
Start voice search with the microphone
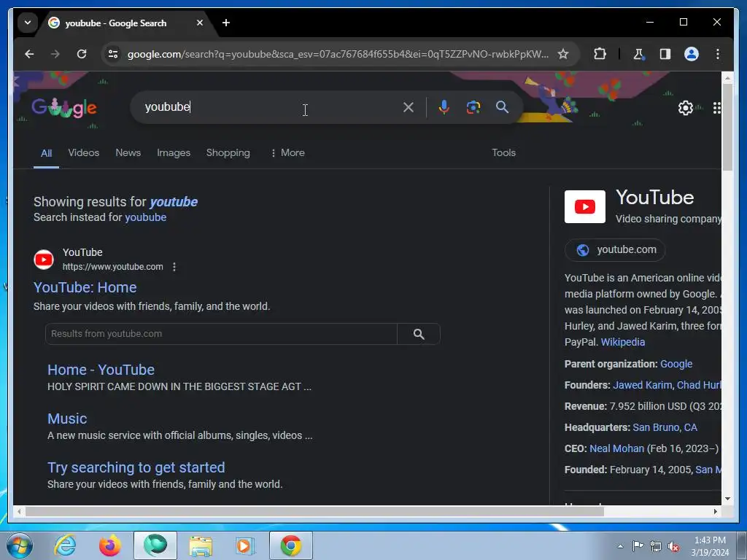coord(444,108)
